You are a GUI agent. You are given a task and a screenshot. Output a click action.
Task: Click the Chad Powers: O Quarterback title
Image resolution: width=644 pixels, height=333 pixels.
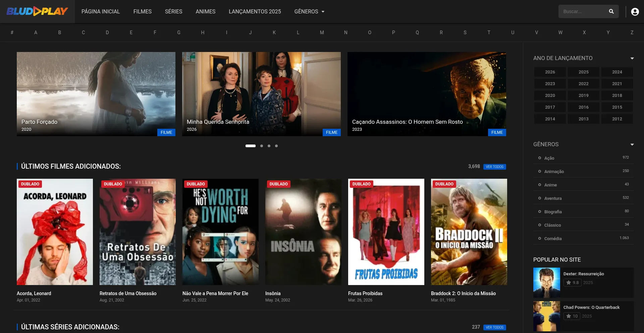point(591,308)
